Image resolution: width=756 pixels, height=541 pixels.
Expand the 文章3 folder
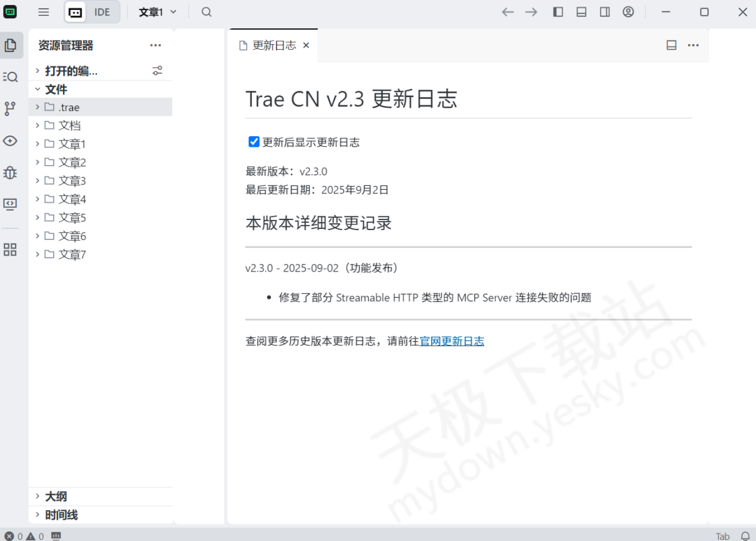72,181
